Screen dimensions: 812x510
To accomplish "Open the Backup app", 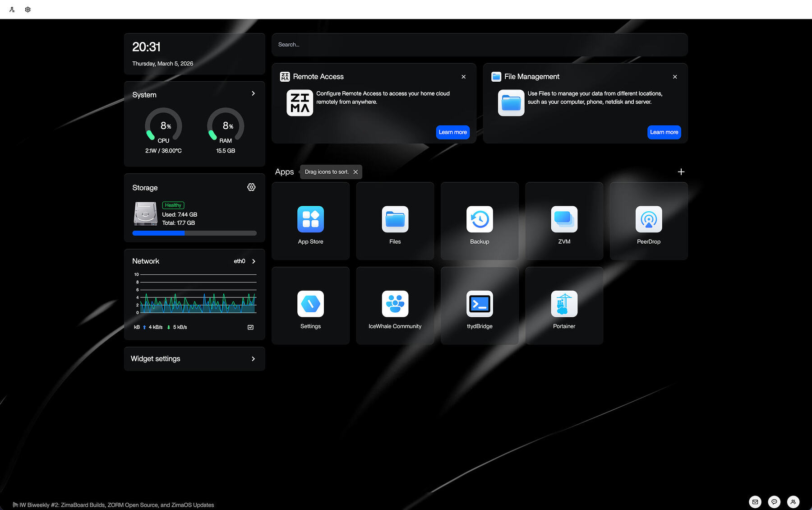I will 479,220.
